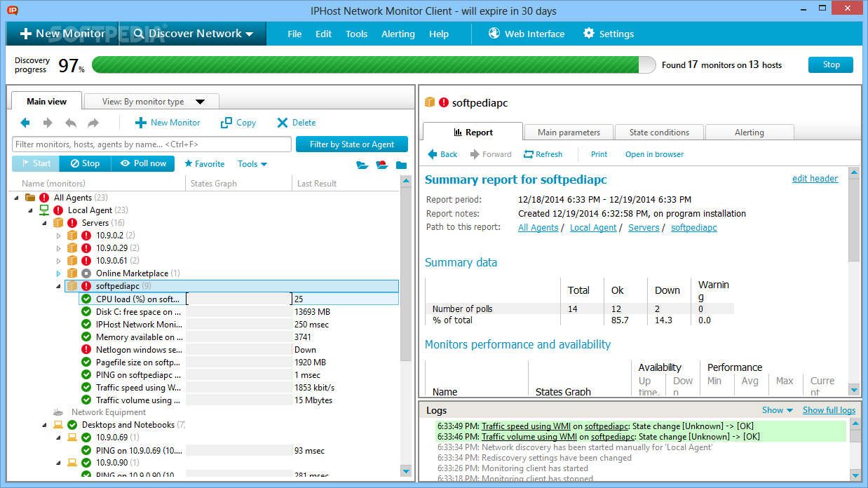Open All Agents path link in report
Viewport: 868px width, 488px height.
(x=538, y=228)
